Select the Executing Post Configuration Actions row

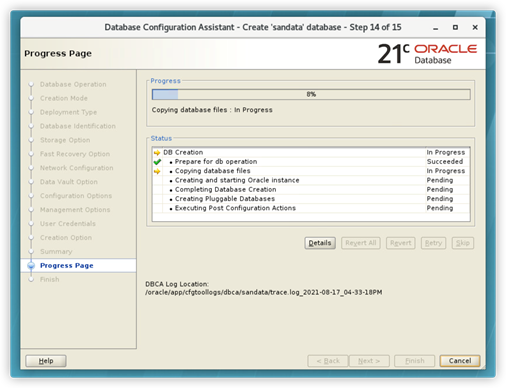[311, 208]
